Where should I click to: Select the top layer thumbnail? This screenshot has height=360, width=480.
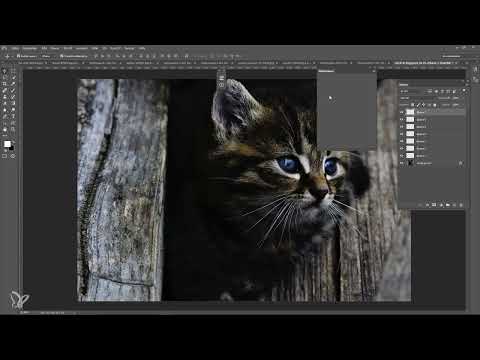tap(410, 112)
